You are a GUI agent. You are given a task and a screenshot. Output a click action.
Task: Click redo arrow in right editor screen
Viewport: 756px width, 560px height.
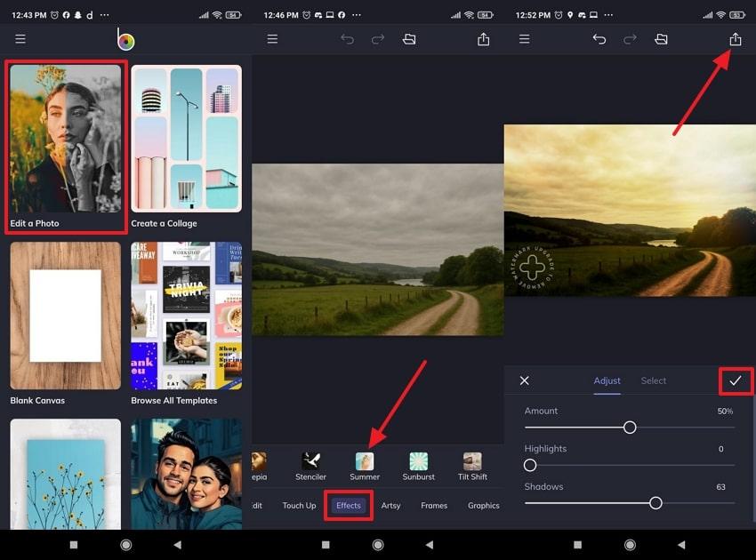point(631,38)
